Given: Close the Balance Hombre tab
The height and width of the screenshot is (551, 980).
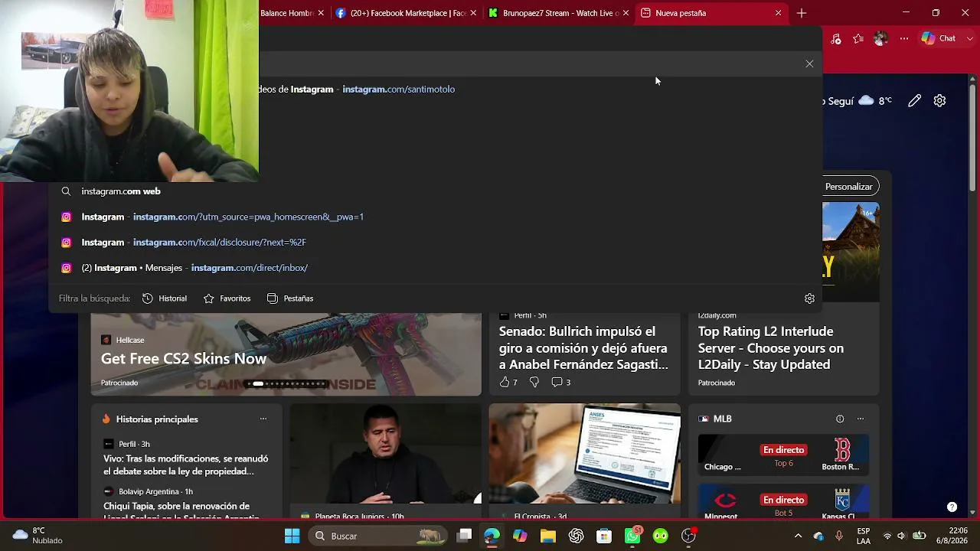Looking at the screenshot, I should 321,13.
